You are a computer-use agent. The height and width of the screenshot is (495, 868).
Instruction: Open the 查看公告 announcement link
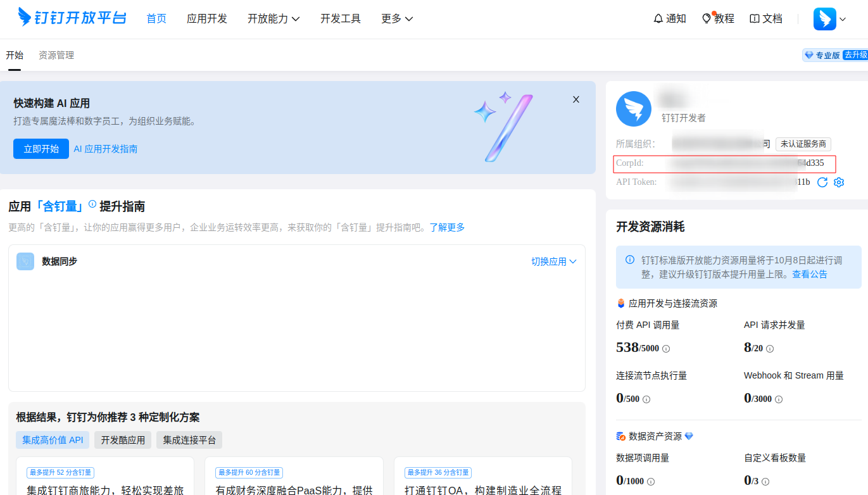click(809, 275)
